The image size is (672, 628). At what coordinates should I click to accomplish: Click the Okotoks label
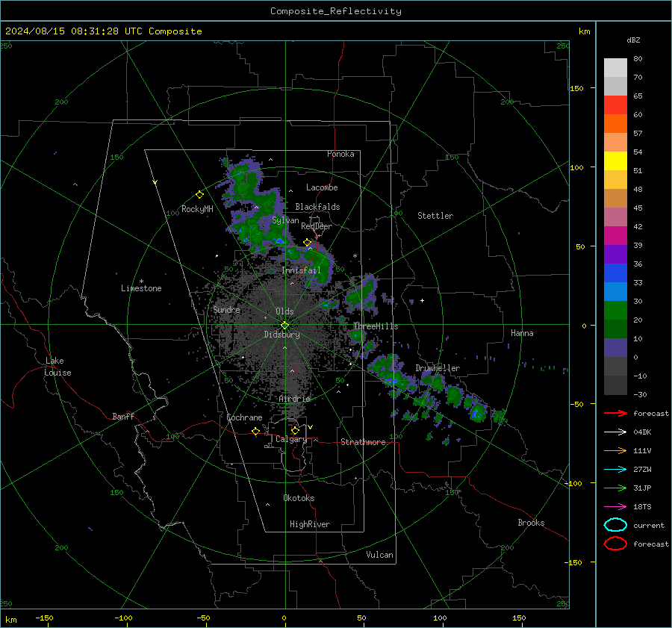pyautogui.click(x=299, y=498)
